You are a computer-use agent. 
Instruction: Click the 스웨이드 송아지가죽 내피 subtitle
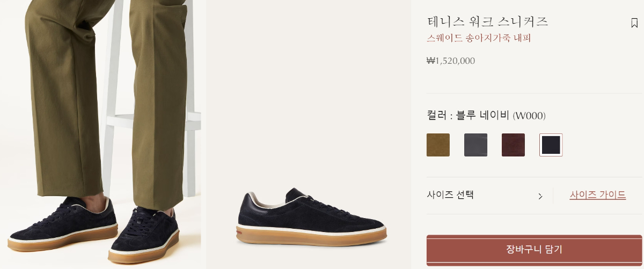479,38
